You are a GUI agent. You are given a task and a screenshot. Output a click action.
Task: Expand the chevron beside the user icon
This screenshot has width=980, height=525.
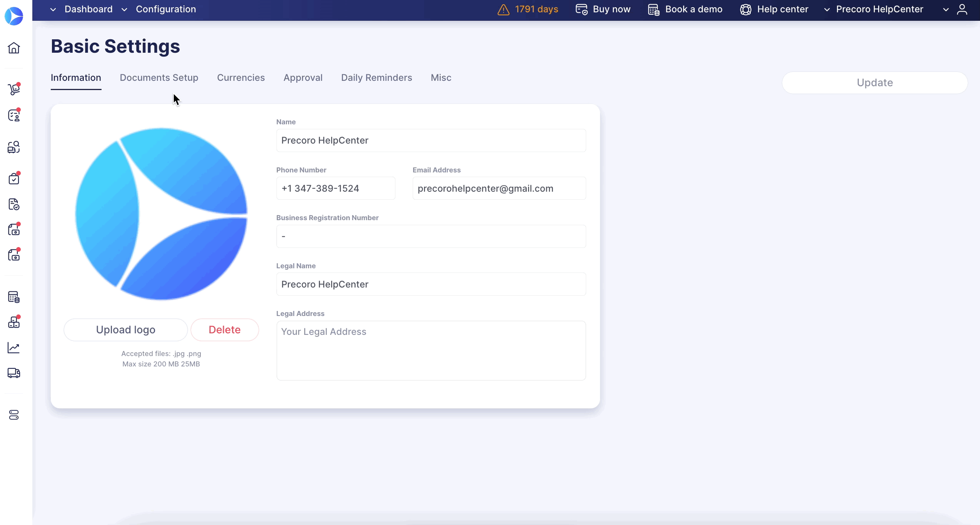946,9
